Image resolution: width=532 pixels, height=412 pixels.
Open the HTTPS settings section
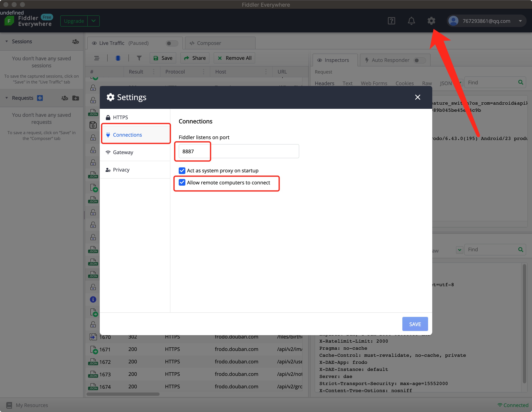tap(120, 118)
